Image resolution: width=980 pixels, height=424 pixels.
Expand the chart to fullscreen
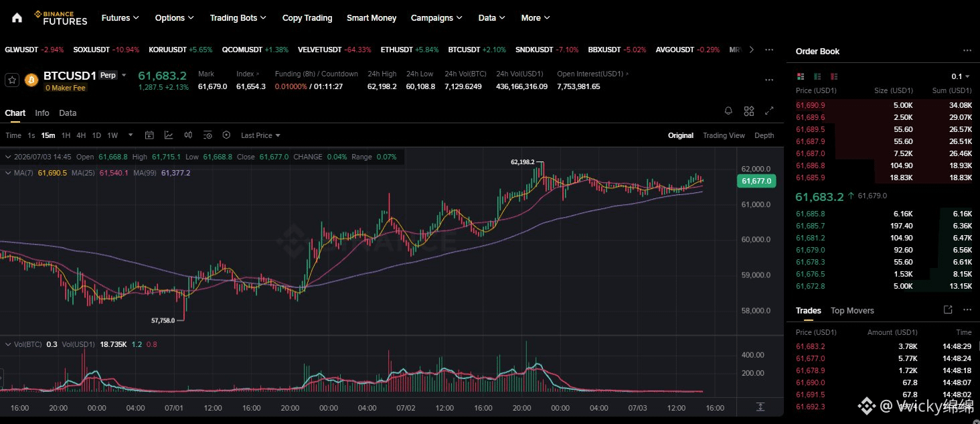coord(769,111)
